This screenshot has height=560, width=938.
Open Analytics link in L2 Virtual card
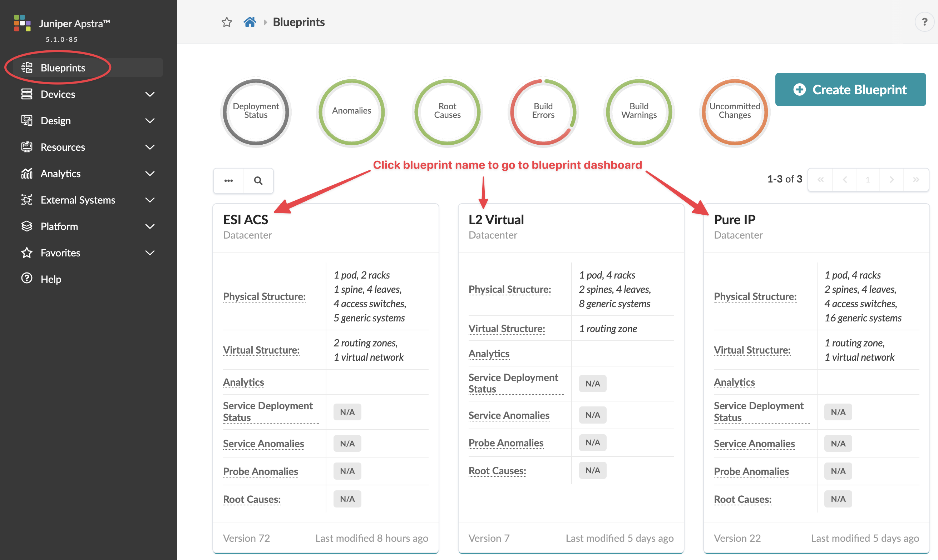489,354
